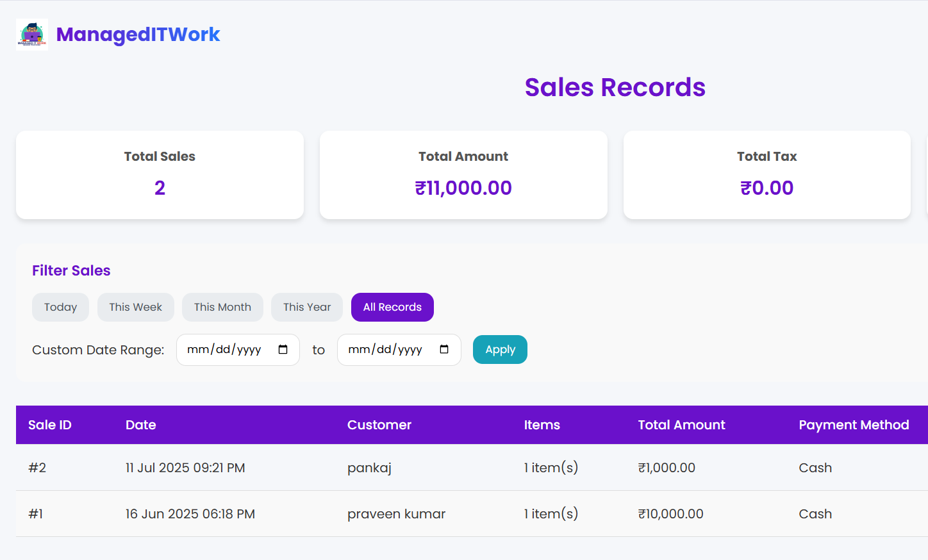The height and width of the screenshot is (560, 928).
Task: Click the Total Amount summary card
Action: coord(463,175)
